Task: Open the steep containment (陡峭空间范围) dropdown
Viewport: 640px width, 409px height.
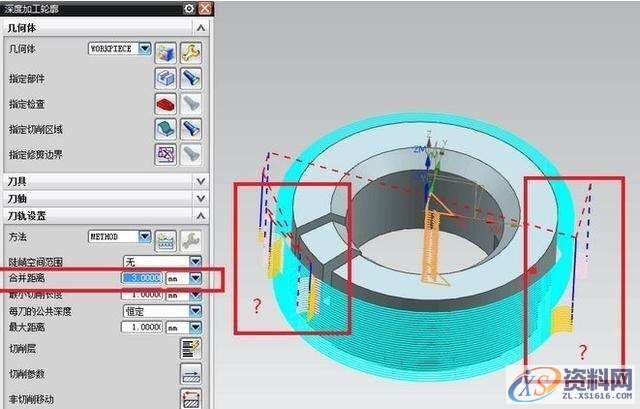Action: point(196,261)
